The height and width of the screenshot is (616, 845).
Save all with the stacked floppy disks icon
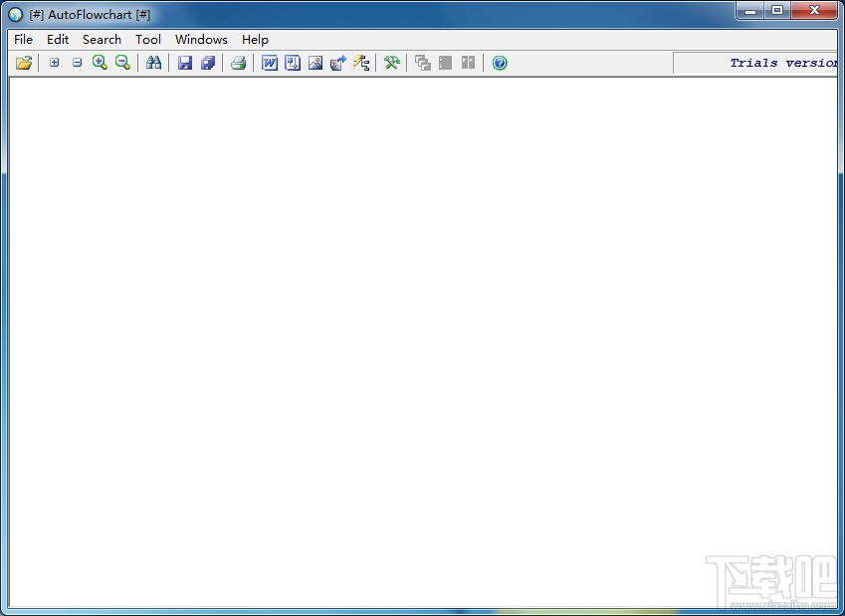208,63
